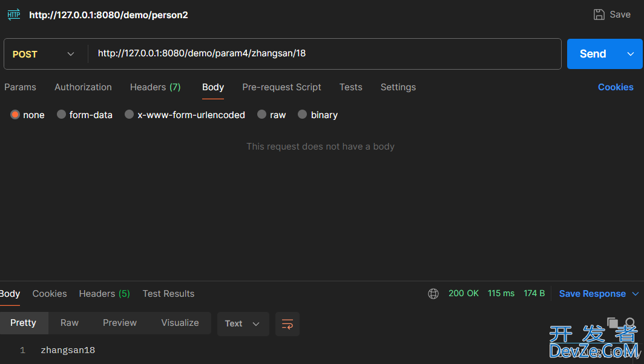This screenshot has width=644, height=364.
Task: Click the request URL input field
Action: tap(324, 54)
